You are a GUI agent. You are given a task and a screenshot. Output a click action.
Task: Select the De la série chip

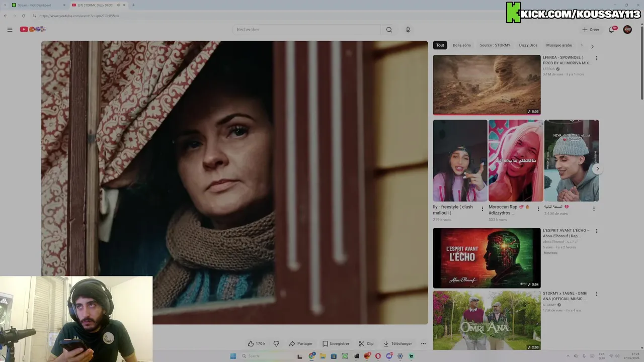point(461,45)
